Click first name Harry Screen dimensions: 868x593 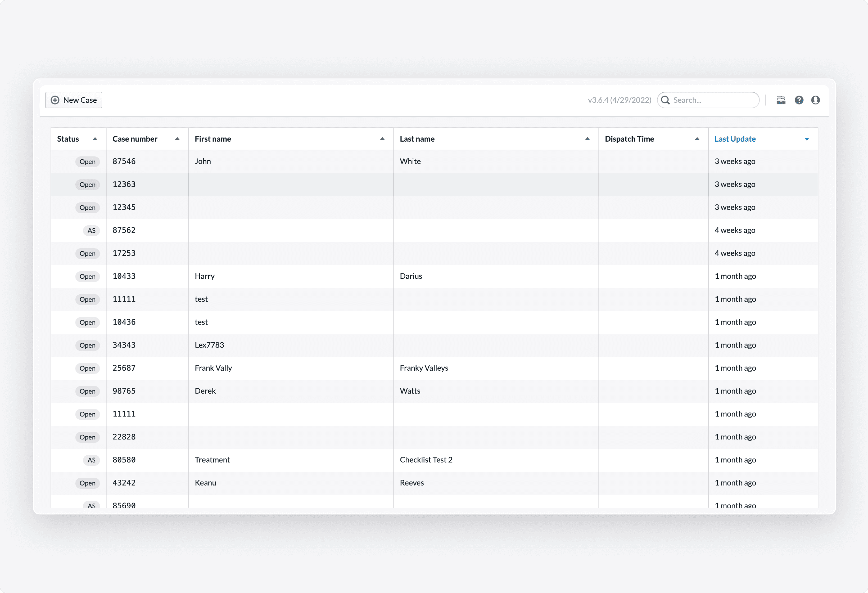click(205, 276)
